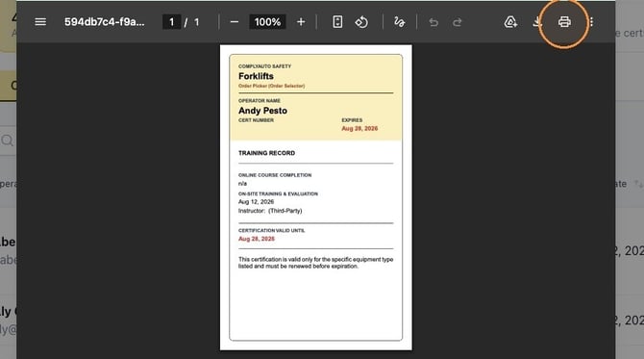
Task: Redo the annotation
Action: (458, 22)
